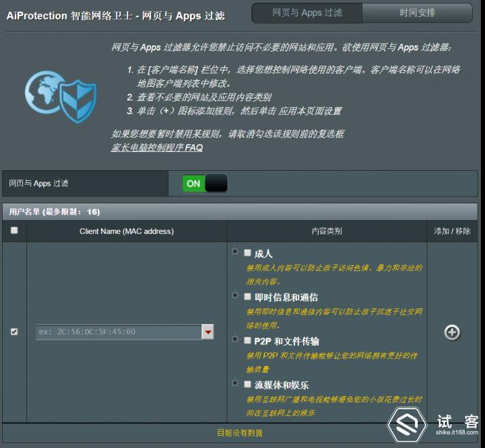Viewport: 485px width, 448px height.
Task: Switch to the 时间安排 tab
Action: [x=417, y=13]
